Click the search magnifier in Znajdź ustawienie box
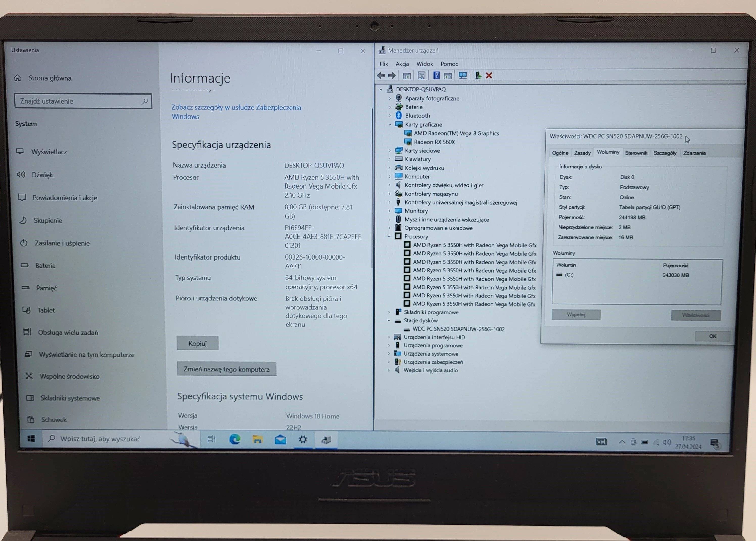 tap(145, 101)
